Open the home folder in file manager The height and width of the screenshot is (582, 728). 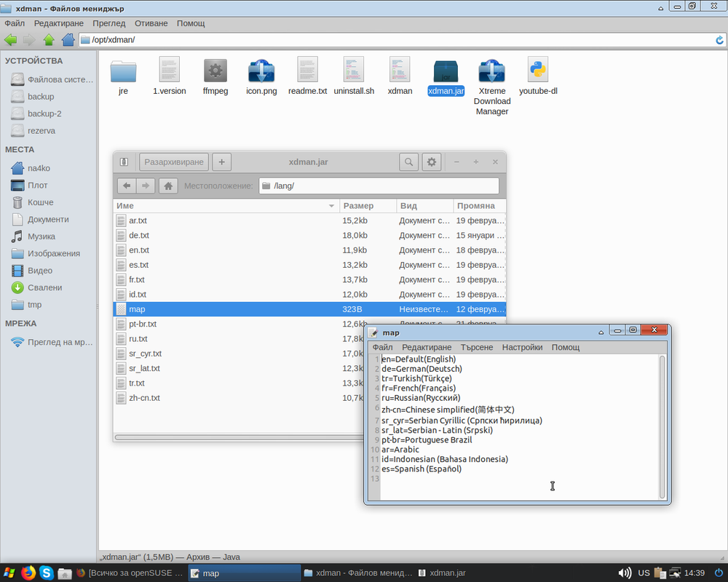[x=68, y=40]
